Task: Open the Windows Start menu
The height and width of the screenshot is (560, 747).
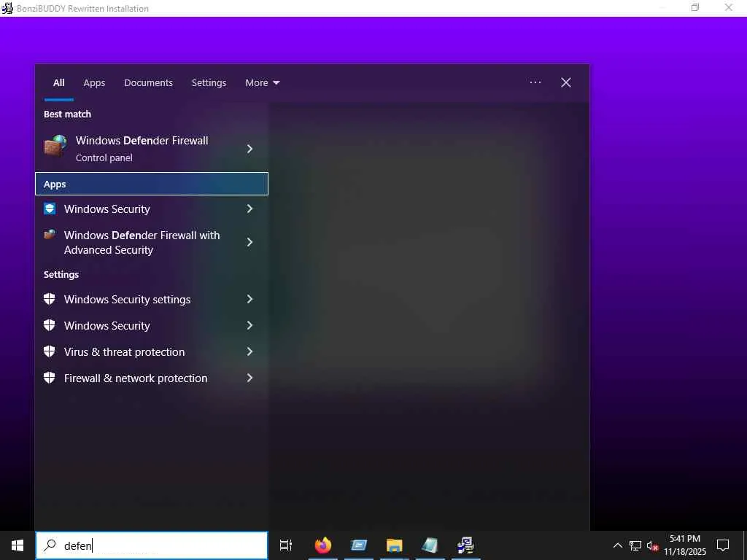Action: [18, 545]
